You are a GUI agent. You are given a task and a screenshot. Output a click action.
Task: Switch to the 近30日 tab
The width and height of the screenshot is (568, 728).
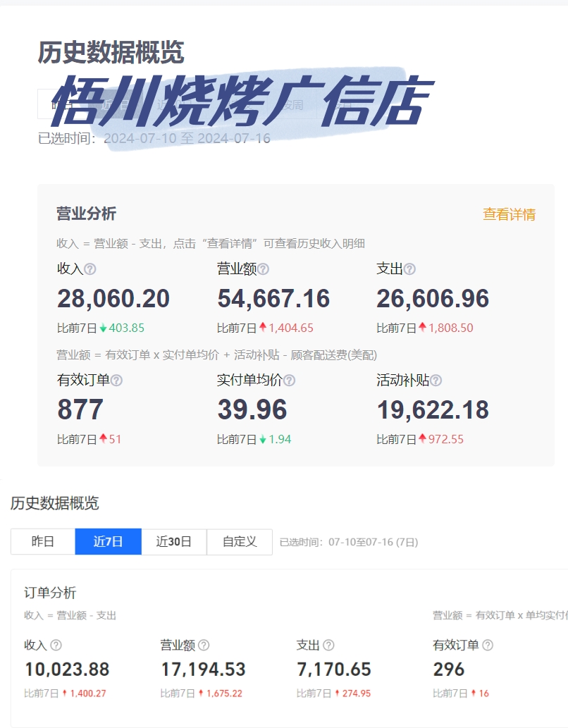tap(173, 542)
